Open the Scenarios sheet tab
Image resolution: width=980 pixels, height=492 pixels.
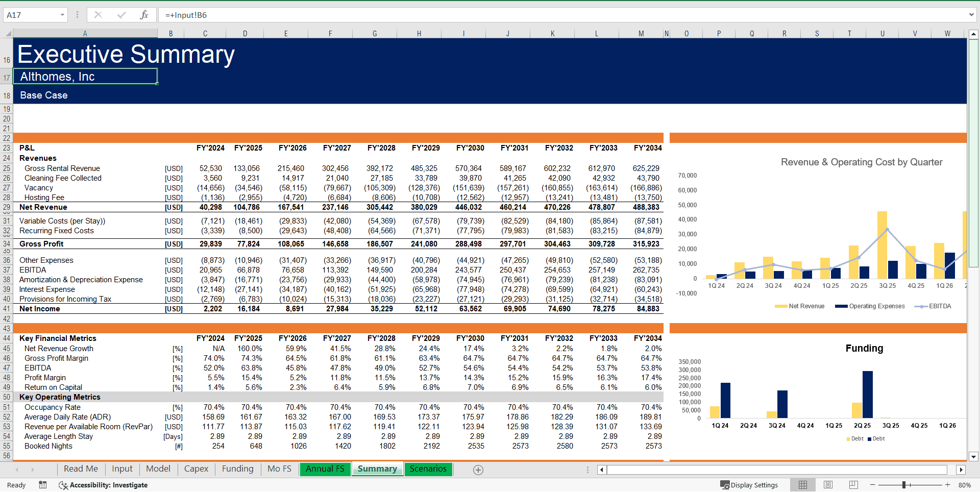click(x=428, y=469)
